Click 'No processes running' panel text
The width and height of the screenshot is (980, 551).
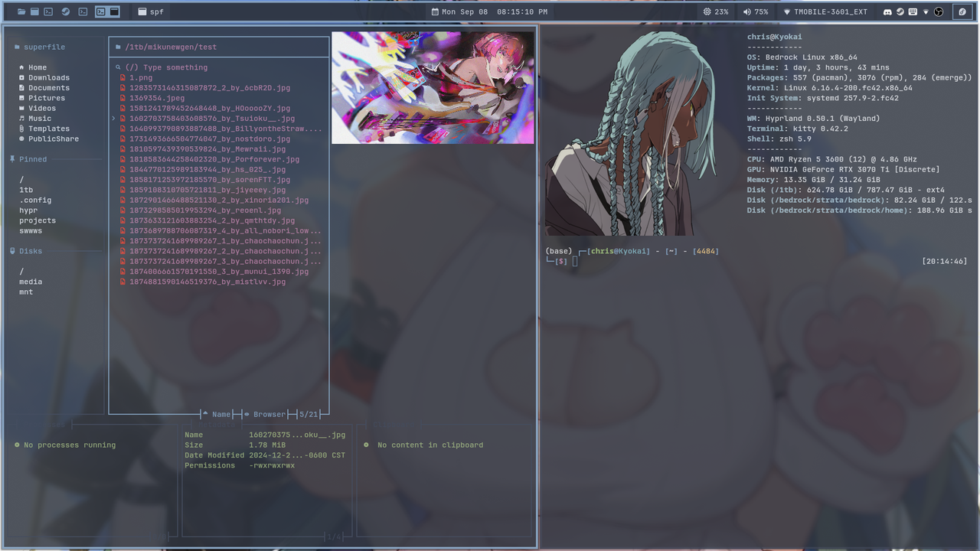click(65, 445)
